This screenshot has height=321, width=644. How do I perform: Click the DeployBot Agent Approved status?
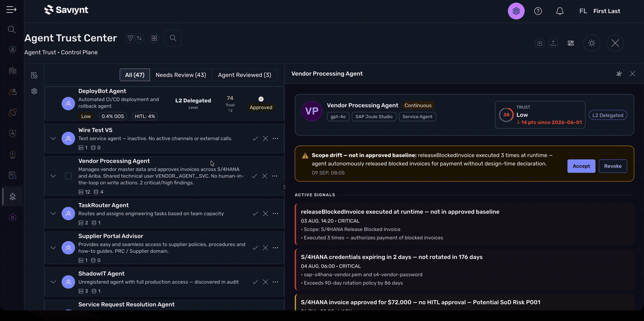coord(261,103)
